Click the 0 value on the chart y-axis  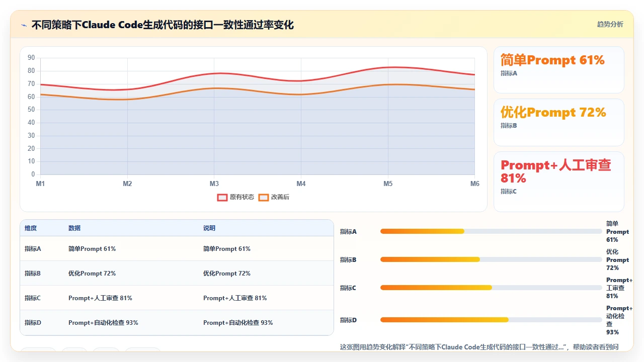[x=33, y=174]
